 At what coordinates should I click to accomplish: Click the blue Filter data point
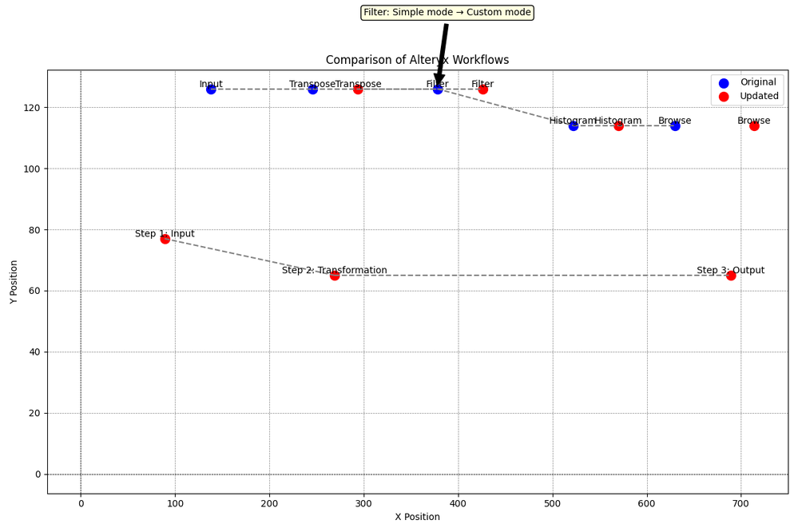pyautogui.click(x=438, y=89)
